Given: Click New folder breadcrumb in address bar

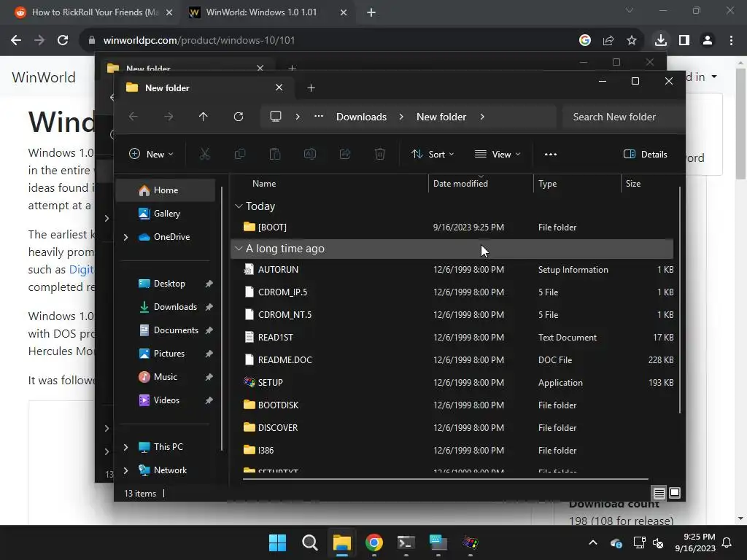Looking at the screenshot, I should click(x=441, y=117).
